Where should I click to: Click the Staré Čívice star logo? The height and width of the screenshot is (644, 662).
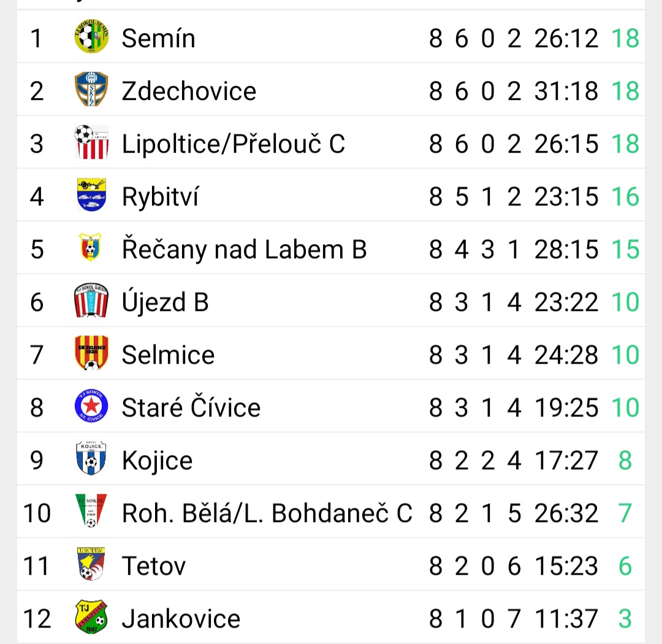(x=91, y=407)
